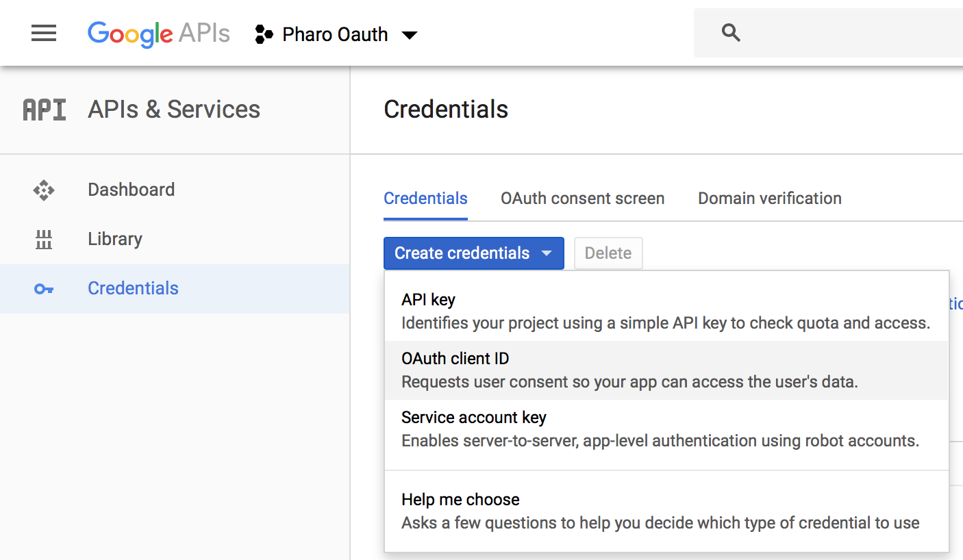Select the key icon next to Credentials
This screenshot has height=560, width=963.
click(x=43, y=288)
